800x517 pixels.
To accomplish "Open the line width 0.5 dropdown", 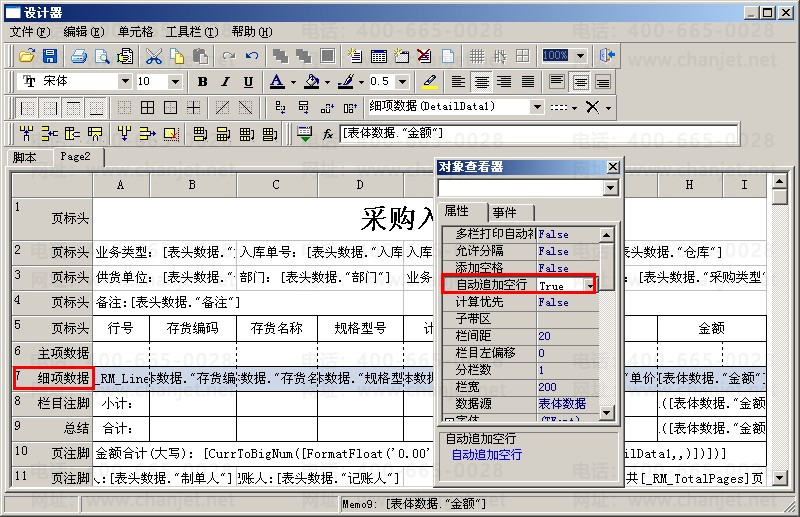I will (403, 81).
